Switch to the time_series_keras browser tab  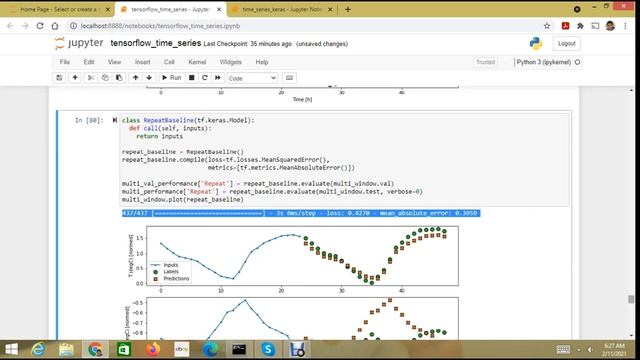click(x=282, y=9)
